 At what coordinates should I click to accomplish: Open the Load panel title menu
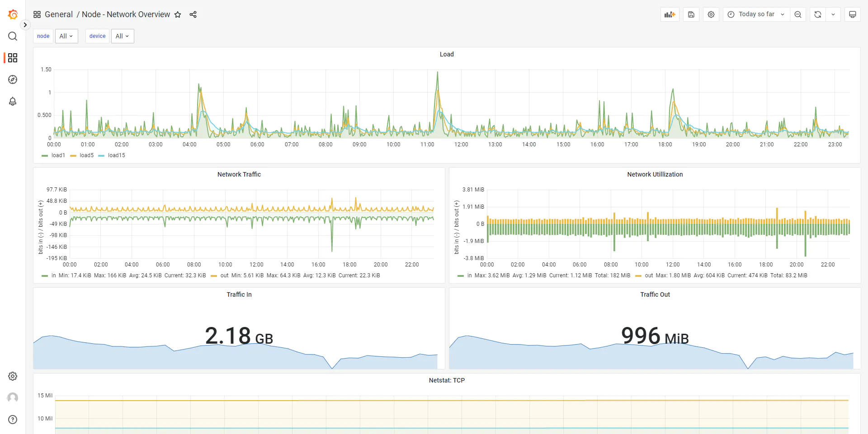(x=447, y=54)
